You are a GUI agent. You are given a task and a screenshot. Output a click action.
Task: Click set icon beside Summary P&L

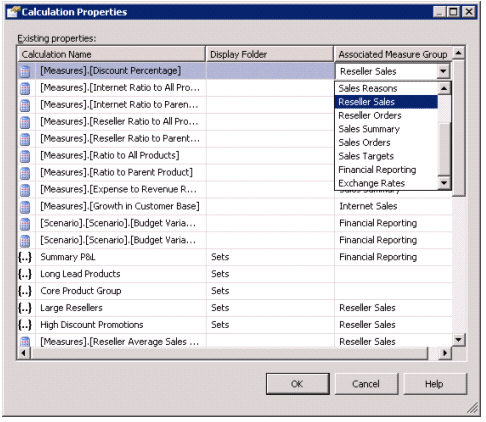(25, 257)
